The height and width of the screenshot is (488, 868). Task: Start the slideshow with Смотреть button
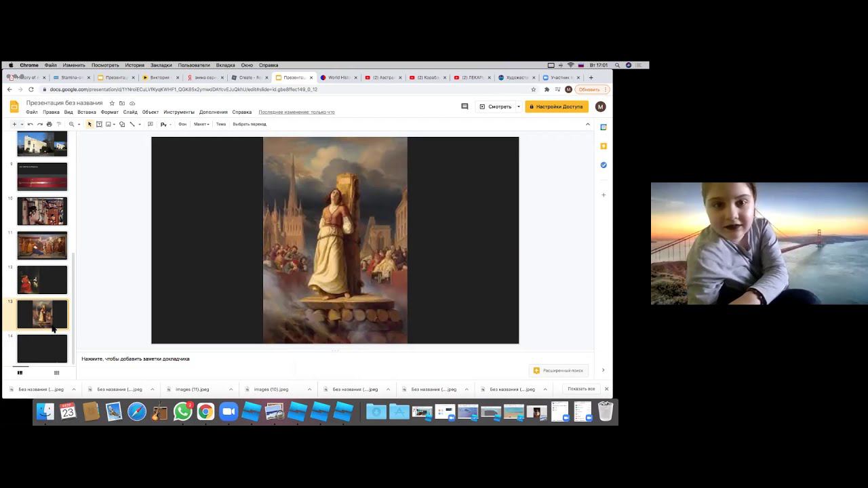click(x=496, y=106)
